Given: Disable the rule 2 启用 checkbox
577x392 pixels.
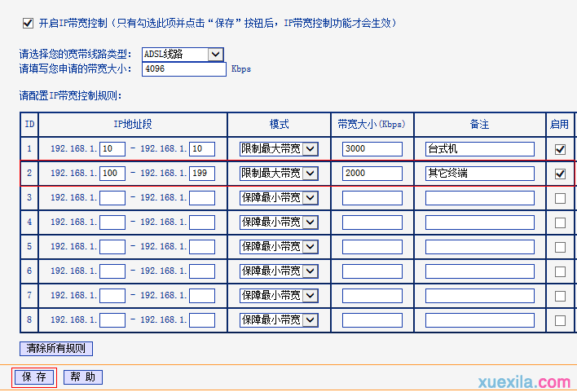Looking at the screenshot, I should tap(560, 174).
